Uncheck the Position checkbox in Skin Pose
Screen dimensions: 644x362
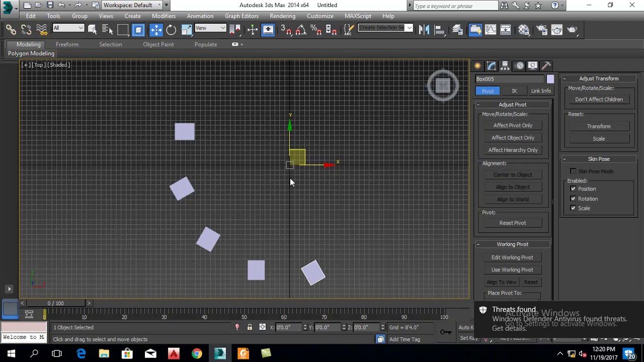(573, 189)
